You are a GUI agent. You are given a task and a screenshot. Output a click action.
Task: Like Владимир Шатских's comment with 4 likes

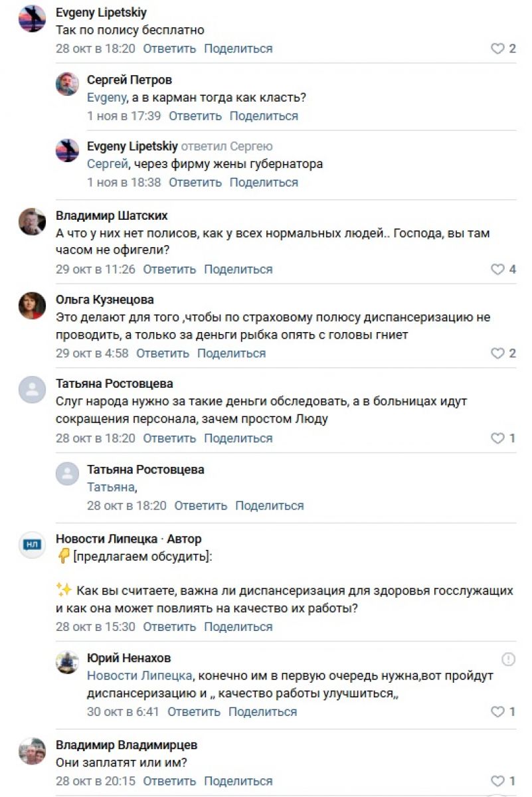[x=497, y=269]
